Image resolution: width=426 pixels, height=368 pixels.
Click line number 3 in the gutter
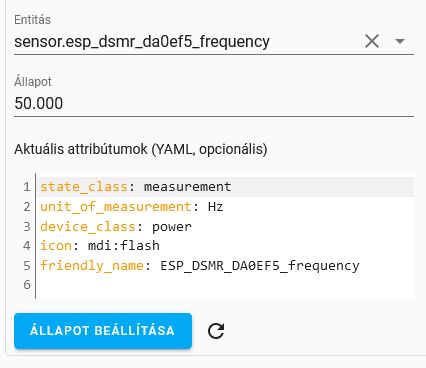point(27,227)
